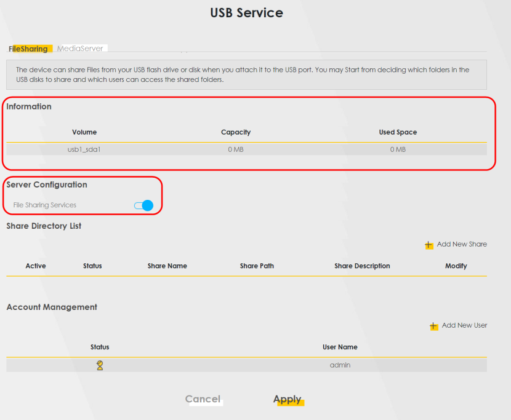Click the Share Description column header

pyautogui.click(x=362, y=266)
